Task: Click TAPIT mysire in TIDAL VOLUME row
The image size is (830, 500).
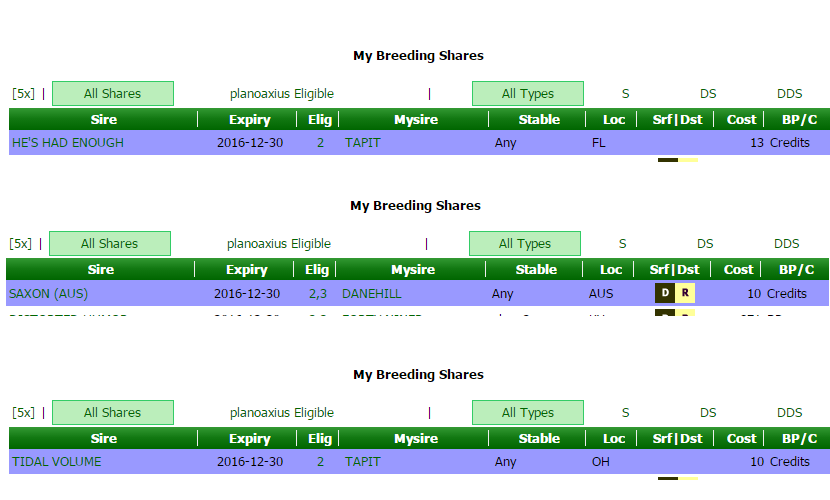Action: (x=363, y=462)
